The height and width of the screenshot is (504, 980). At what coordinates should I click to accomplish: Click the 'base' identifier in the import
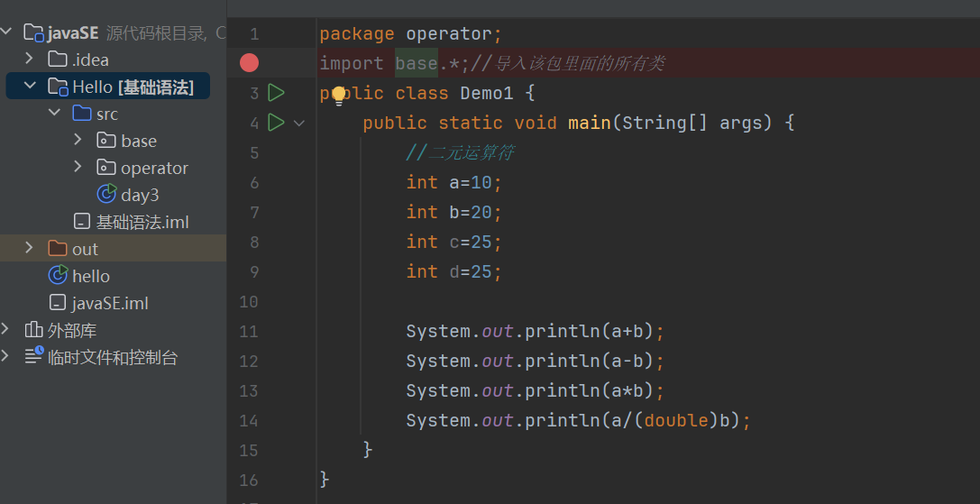click(417, 63)
